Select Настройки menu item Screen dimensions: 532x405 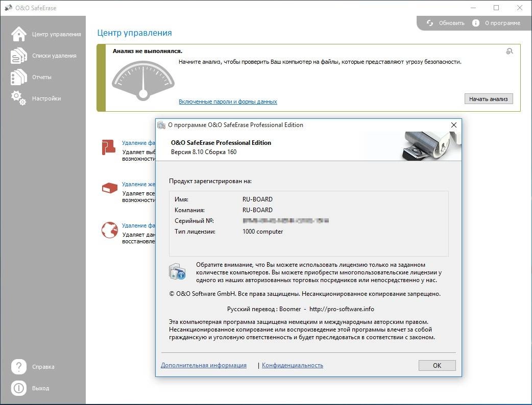point(46,98)
